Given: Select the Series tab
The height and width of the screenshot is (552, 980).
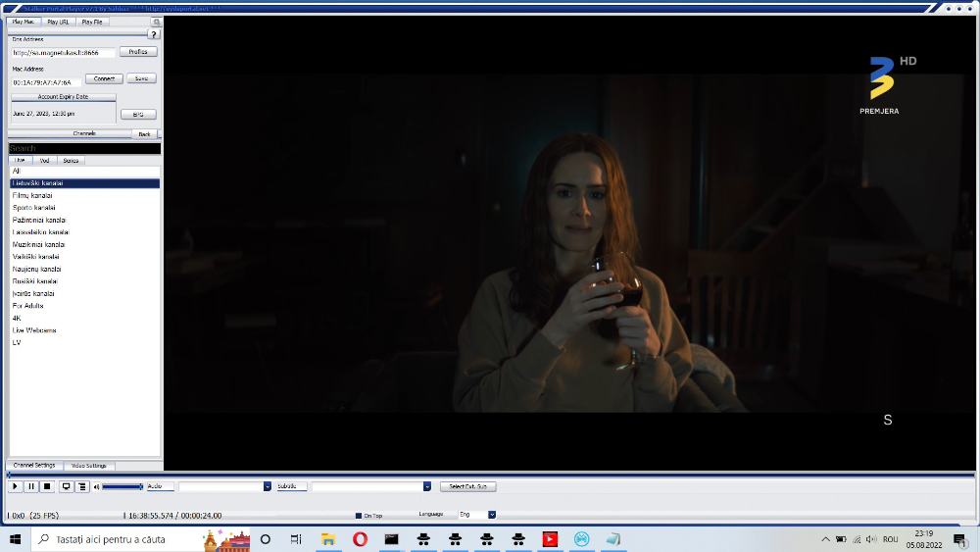Looking at the screenshot, I should (x=71, y=161).
